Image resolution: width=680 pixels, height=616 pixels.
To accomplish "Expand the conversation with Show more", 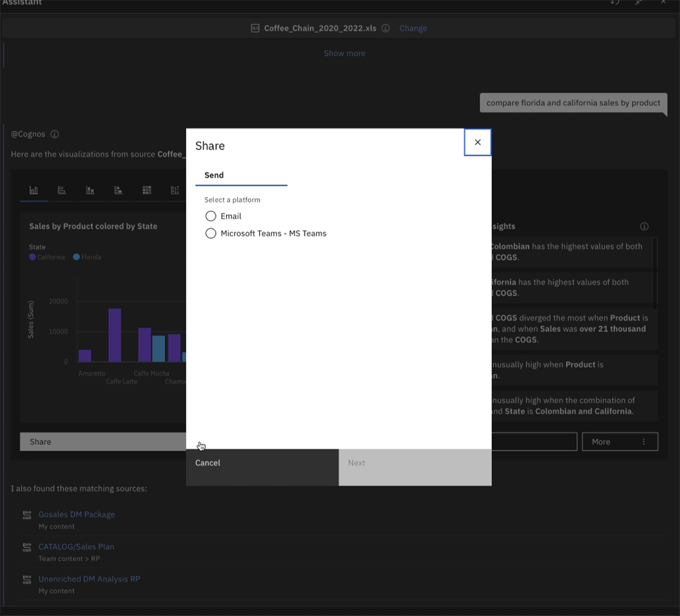I will [x=345, y=53].
